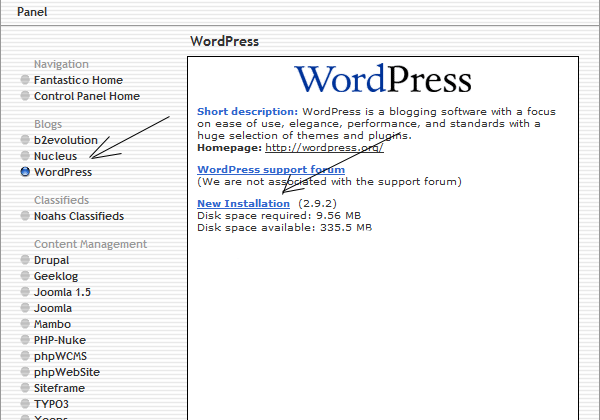
Task: Click the bullet icon beside TYPO3
Action: (x=25, y=404)
